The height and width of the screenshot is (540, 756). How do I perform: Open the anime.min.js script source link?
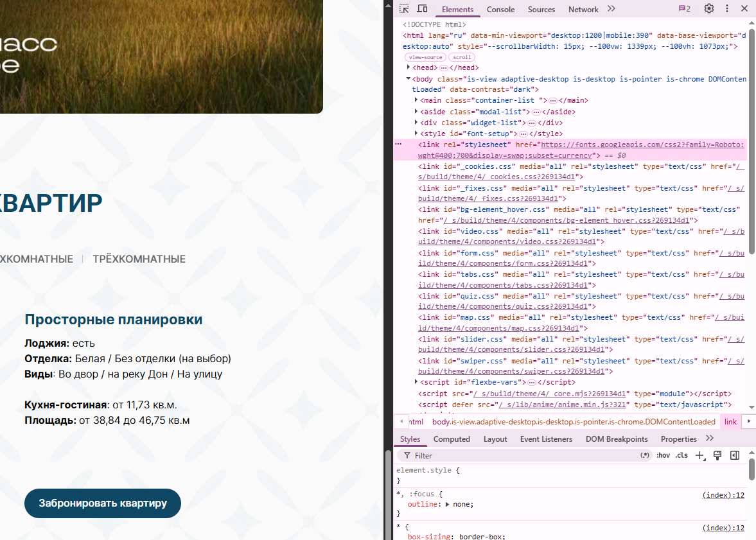point(562,405)
